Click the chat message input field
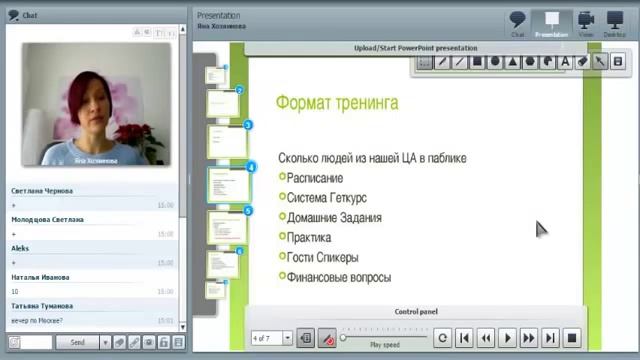640x360 pixels. (37, 342)
